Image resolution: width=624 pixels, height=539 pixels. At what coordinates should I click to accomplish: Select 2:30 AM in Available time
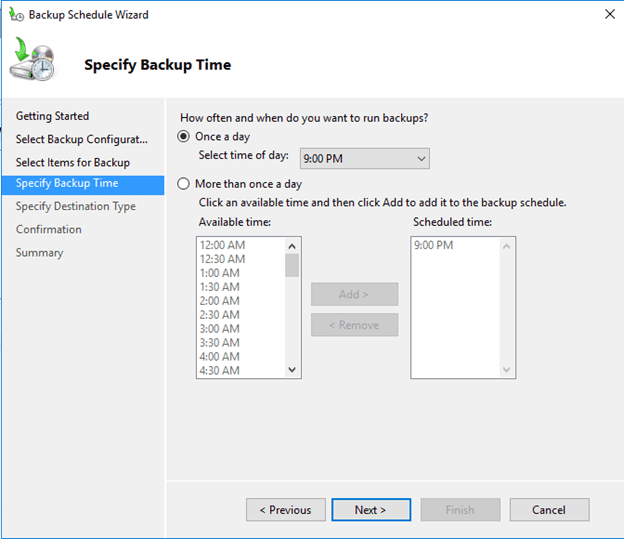tap(220, 314)
